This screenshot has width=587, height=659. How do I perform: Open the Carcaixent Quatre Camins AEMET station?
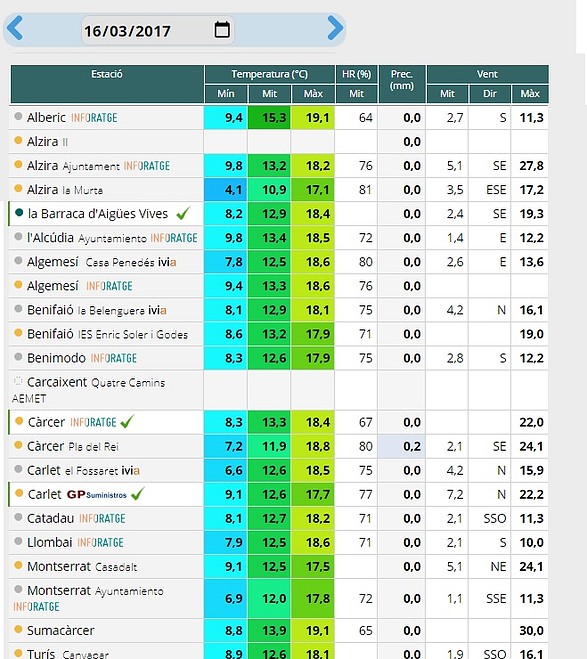pyautogui.click(x=88, y=390)
